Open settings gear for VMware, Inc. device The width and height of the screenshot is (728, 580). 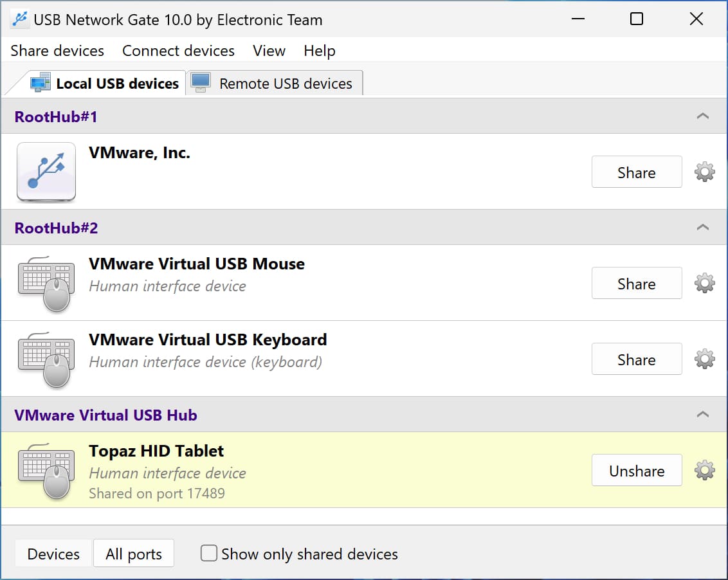click(x=704, y=172)
